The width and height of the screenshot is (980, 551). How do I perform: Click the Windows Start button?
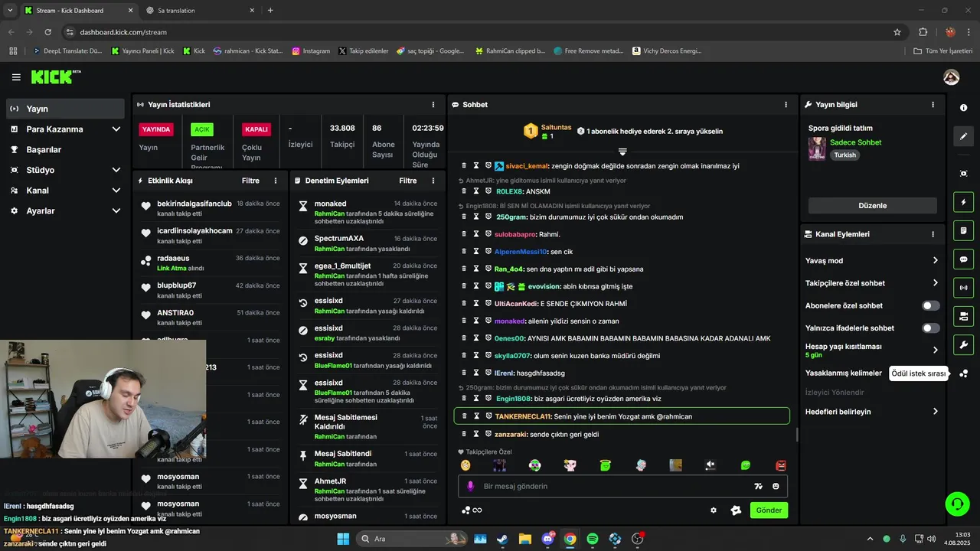click(343, 539)
